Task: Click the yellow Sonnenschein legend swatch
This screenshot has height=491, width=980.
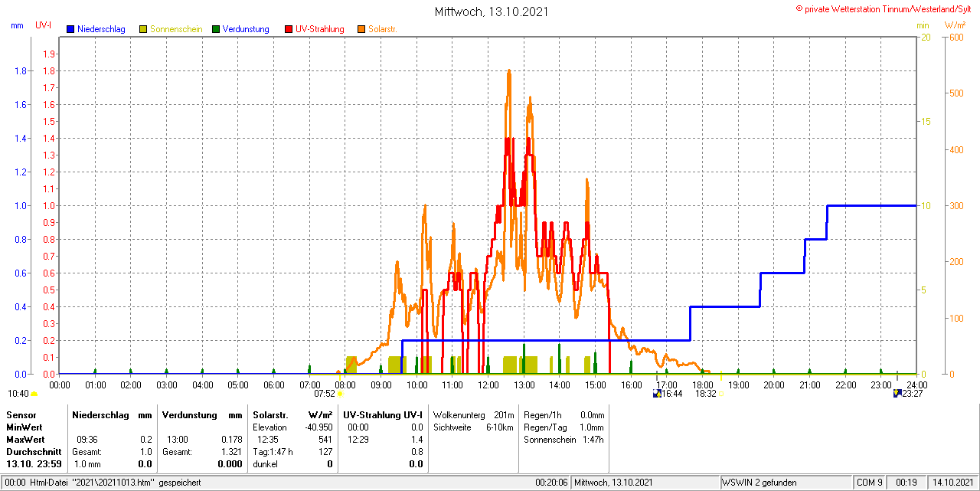Action: [143, 29]
